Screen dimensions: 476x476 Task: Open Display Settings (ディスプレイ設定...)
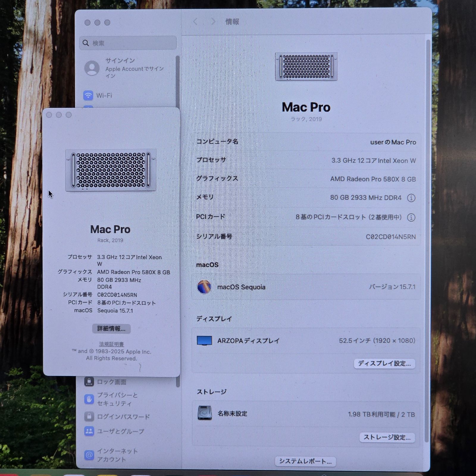[x=384, y=364]
